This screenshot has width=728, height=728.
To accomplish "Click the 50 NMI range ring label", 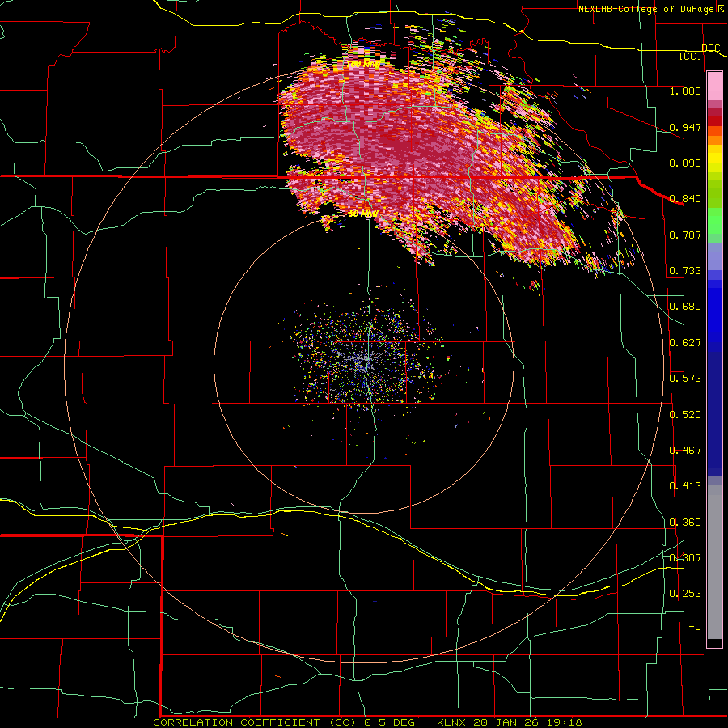I will (x=363, y=214).
